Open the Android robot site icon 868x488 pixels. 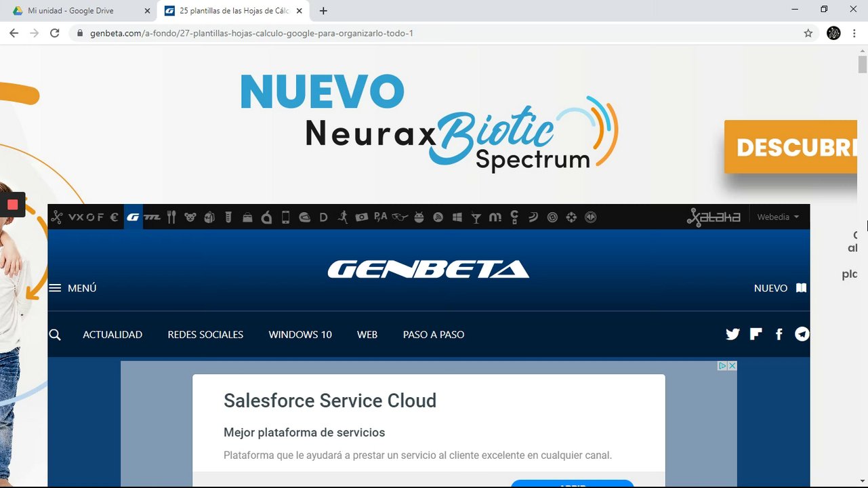coord(419,217)
